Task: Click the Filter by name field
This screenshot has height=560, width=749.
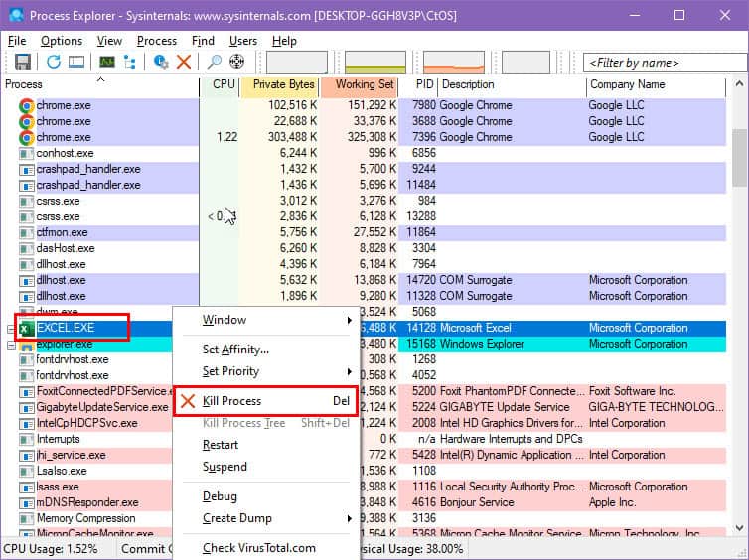Action: (x=666, y=63)
